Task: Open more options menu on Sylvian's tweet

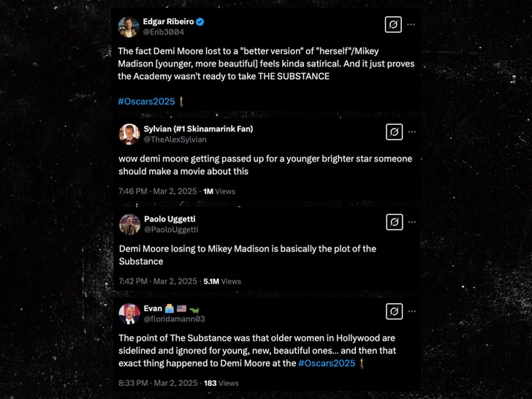Action: pos(411,132)
